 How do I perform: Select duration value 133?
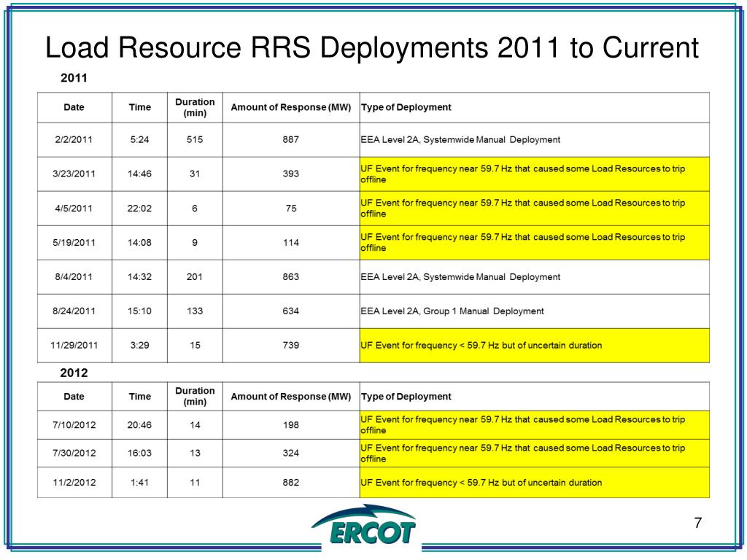click(195, 311)
